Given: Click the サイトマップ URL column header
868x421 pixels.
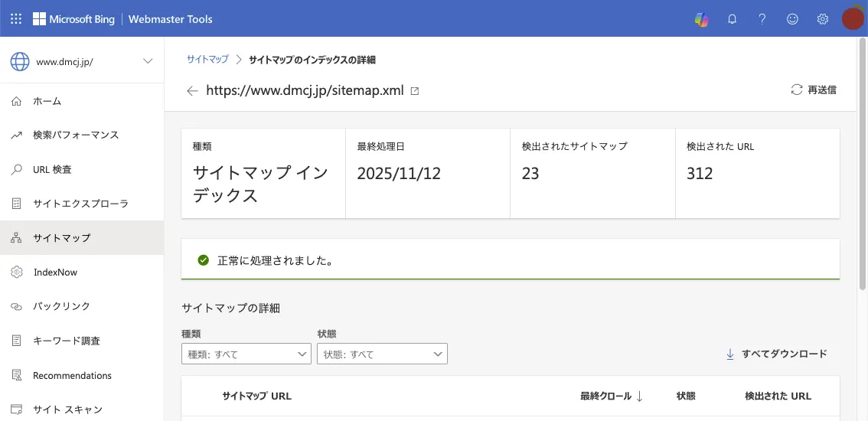Looking at the screenshot, I should 257,396.
